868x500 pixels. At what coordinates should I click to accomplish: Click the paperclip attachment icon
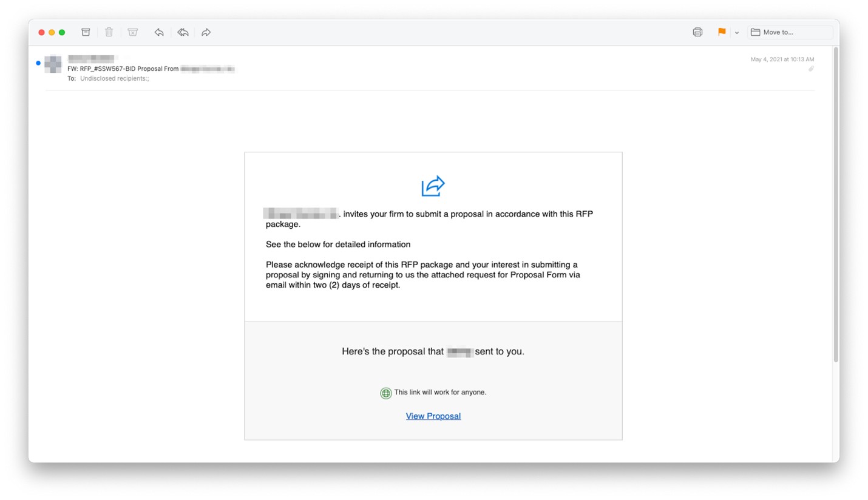point(810,69)
